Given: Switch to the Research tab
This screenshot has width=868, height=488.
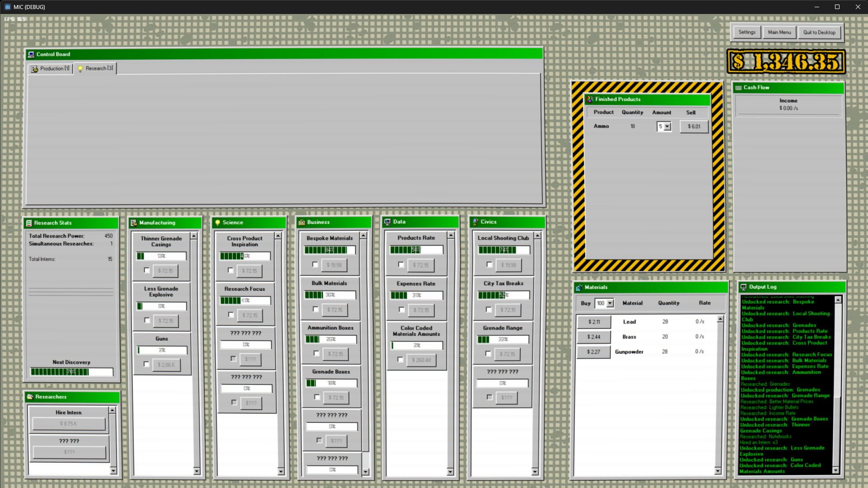Looking at the screenshot, I should coord(95,68).
